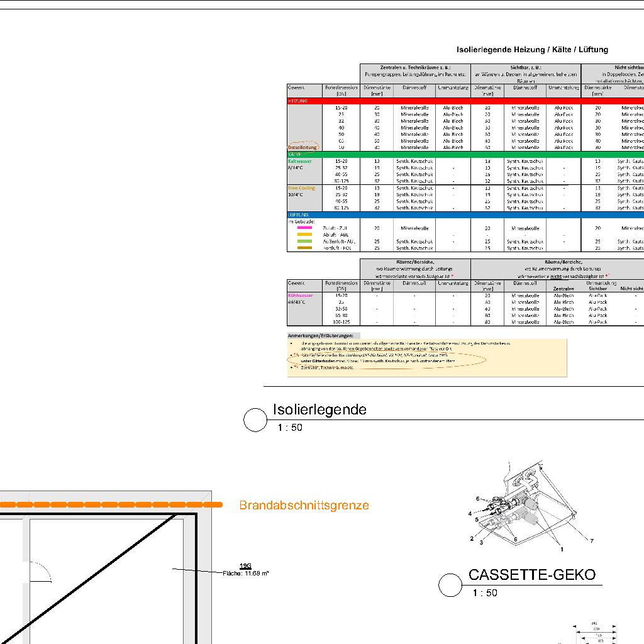Click the Isolierlegende view title circle marker
644x644 pixels.
click(x=255, y=420)
